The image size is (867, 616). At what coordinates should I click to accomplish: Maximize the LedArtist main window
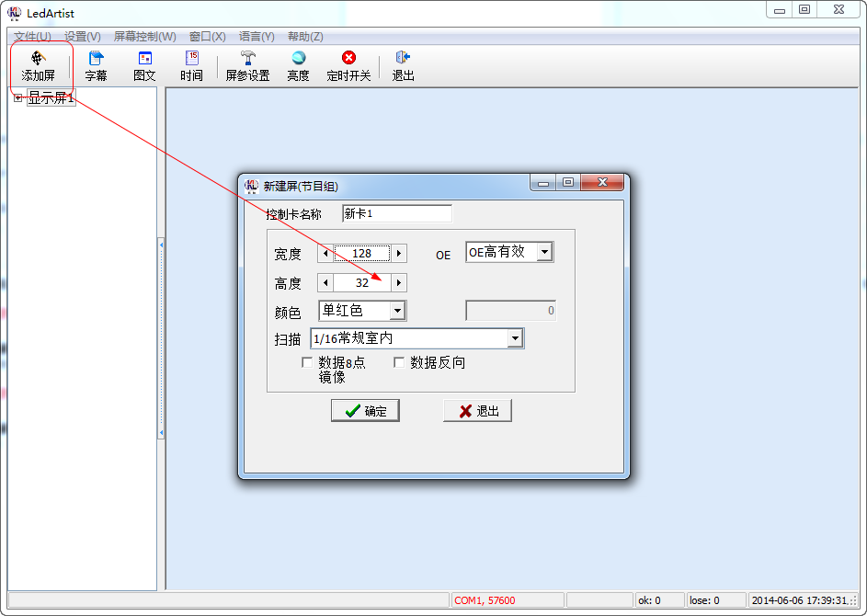click(x=804, y=10)
